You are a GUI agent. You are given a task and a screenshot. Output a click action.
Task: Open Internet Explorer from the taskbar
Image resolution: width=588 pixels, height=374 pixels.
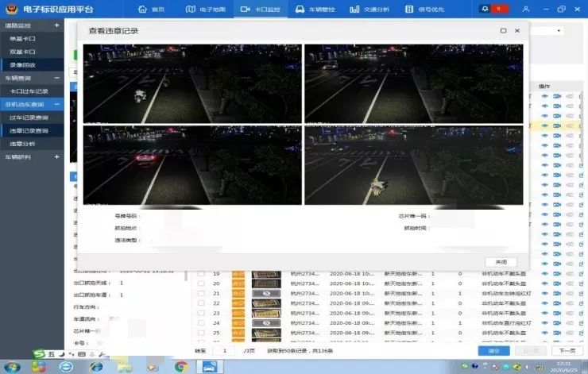pos(96,367)
